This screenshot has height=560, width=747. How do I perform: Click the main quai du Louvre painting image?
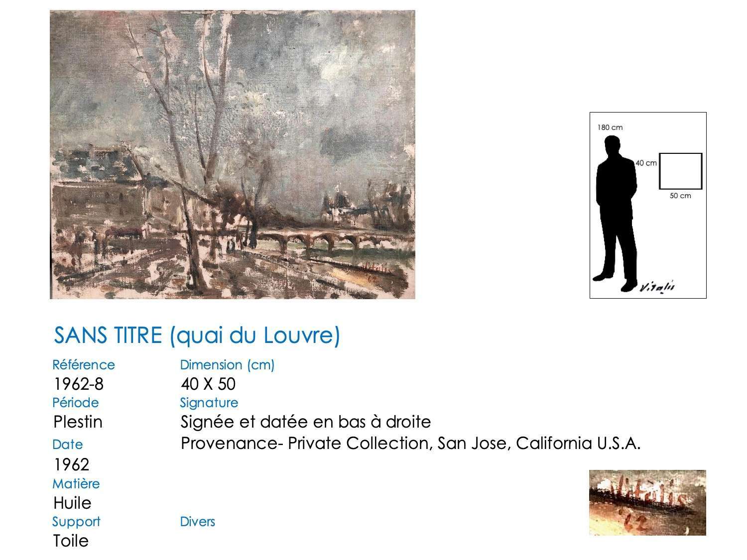(233, 154)
